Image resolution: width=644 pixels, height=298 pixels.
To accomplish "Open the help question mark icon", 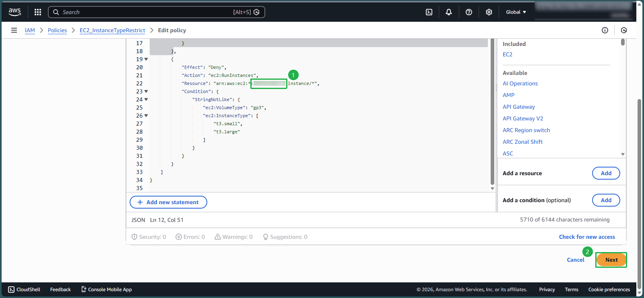I will click(x=469, y=12).
